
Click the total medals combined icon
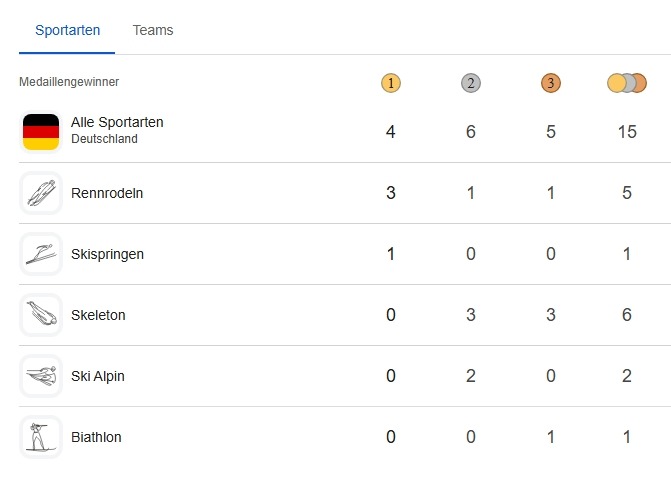click(627, 83)
